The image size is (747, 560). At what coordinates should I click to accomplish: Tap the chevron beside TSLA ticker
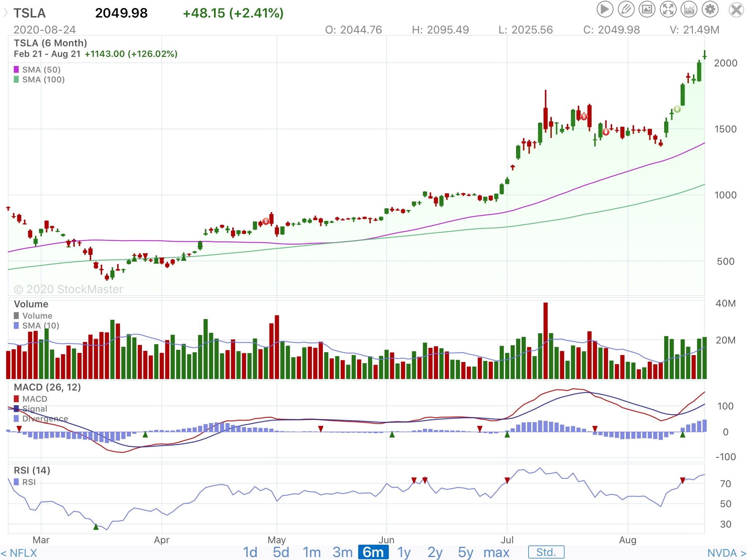coord(5,13)
